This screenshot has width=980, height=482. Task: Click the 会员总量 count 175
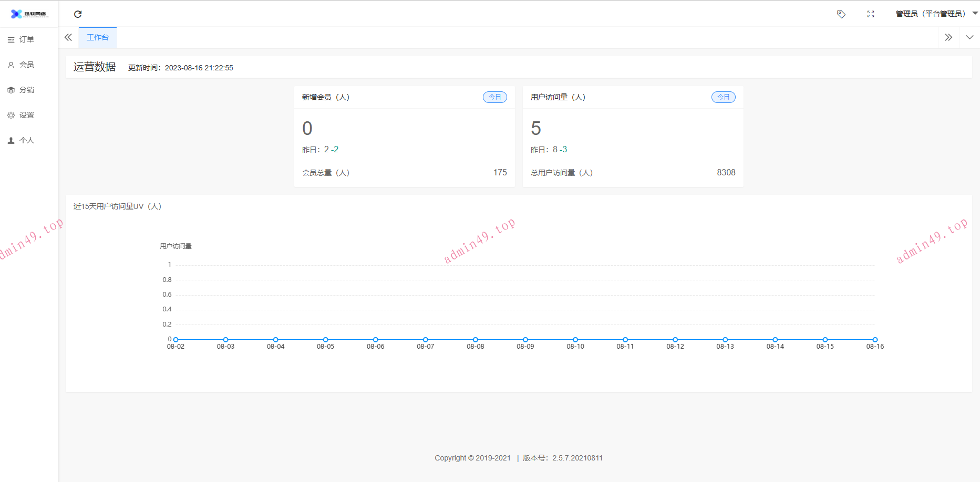click(x=500, y=173)
